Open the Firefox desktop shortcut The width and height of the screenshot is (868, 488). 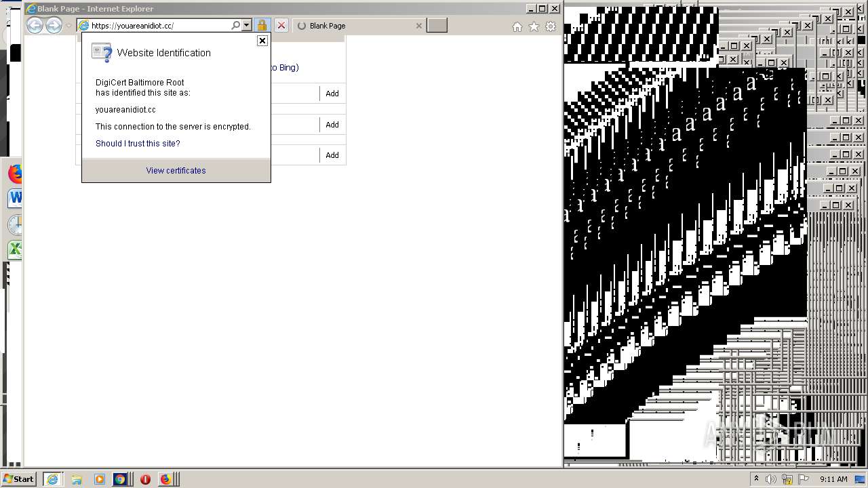point(14,174)
